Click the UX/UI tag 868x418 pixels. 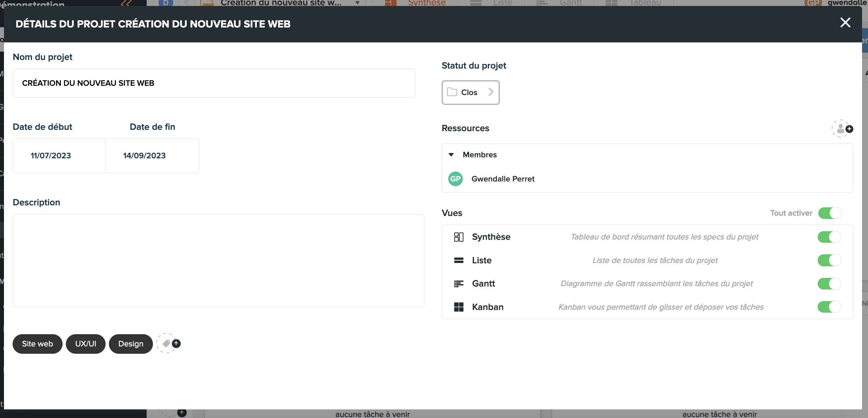86,344
